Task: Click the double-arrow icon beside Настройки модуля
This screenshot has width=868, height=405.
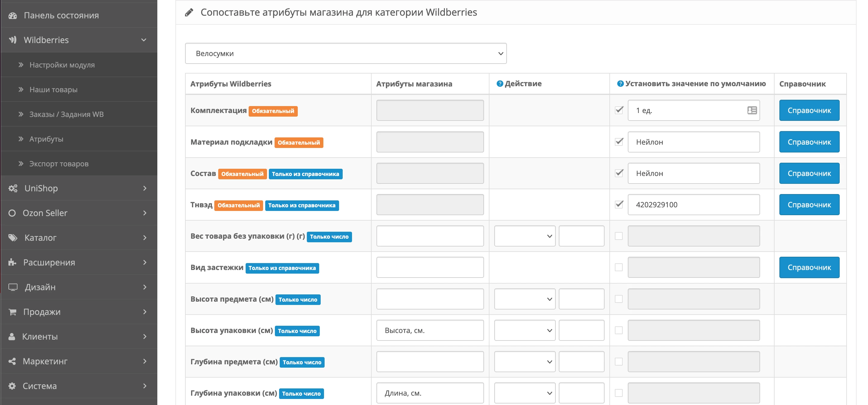Action: (x=21, y=65)
